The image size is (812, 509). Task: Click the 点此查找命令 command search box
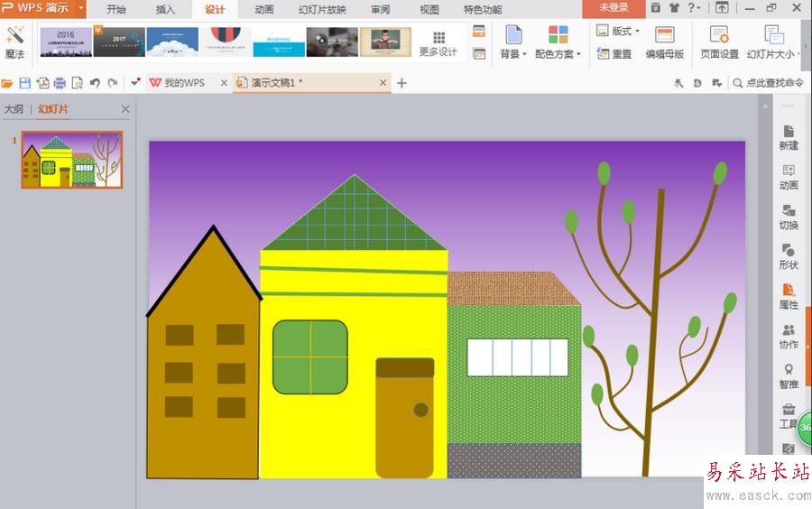[x=768, y=83]
